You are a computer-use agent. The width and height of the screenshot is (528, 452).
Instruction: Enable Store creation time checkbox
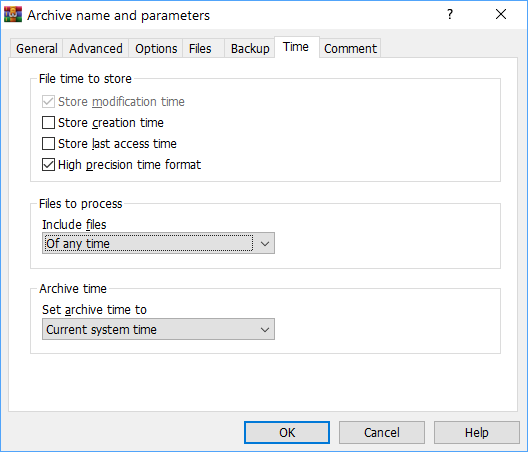pos(48,123)
